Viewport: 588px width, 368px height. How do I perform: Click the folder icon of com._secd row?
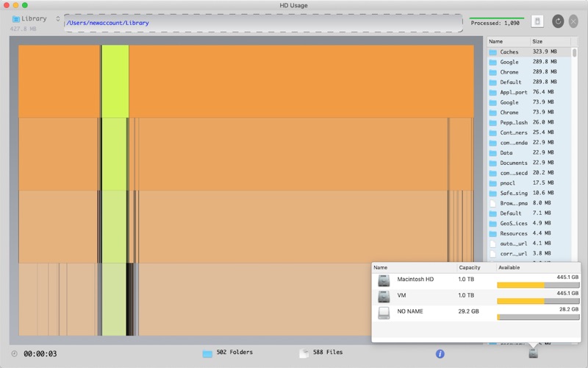[492, 174]
